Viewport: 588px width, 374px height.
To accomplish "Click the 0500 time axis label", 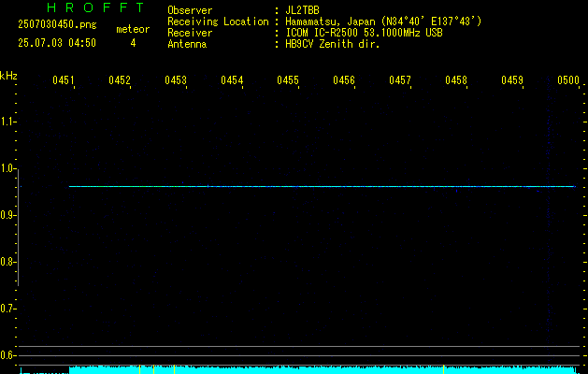I will point(568,80).
